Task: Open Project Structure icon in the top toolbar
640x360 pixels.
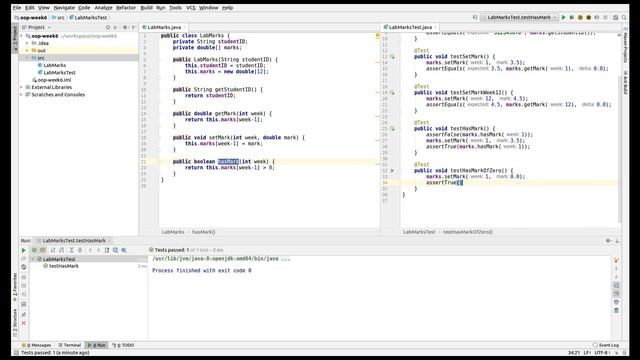Action: point(615,18)
